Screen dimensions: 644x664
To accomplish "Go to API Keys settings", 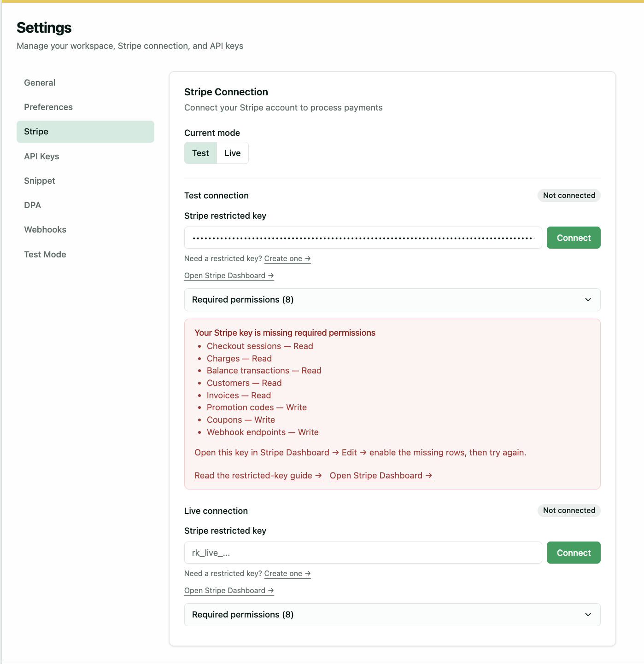I will point(85,157).
